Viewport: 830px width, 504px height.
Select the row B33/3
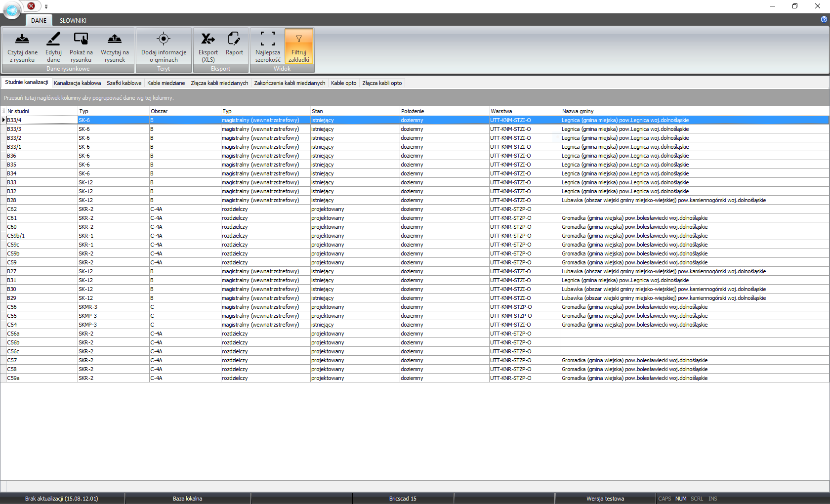415,129
